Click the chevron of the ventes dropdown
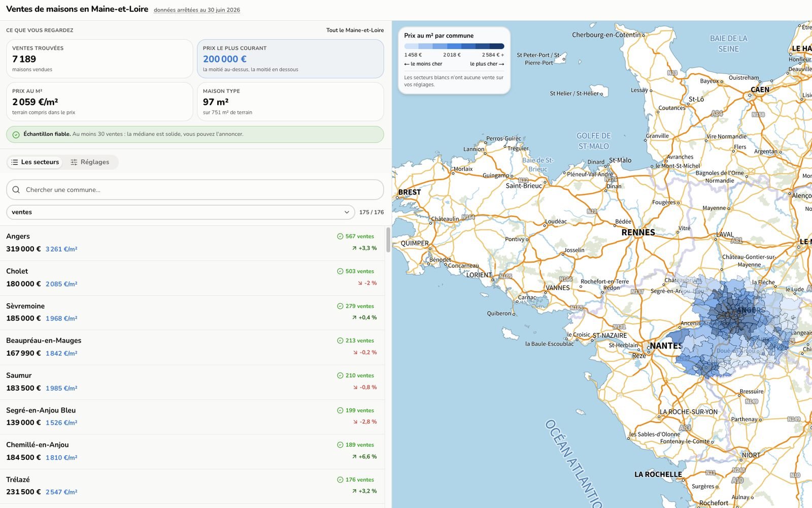This screenshot has width=812, height=508. 347,212
